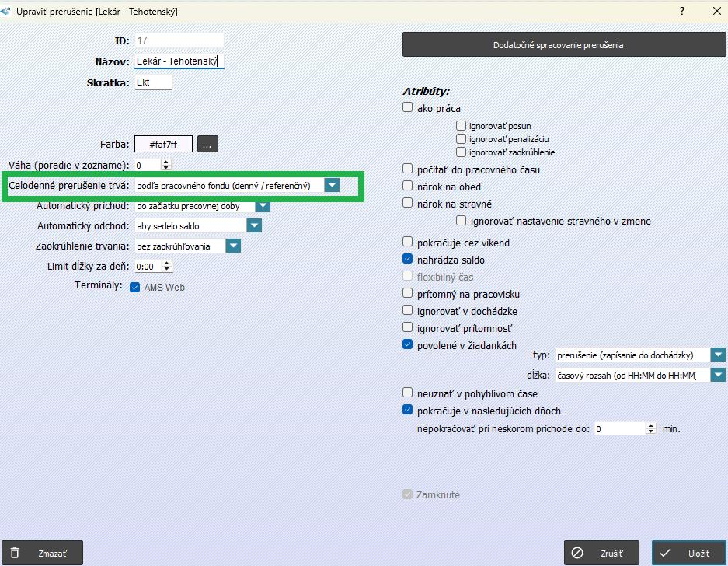The height and width of the screenshot is (566, 728).
Task: Cancel editing with the Zrušiť button
Action: (601, 553)
